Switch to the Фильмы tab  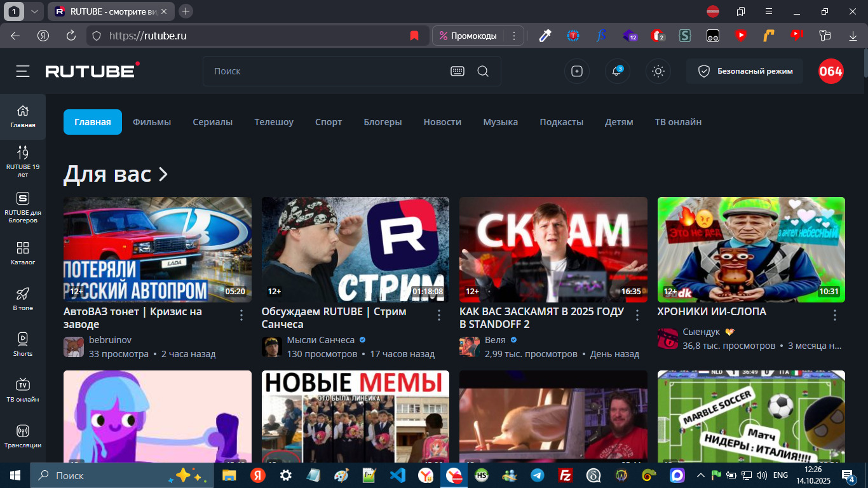152,122
